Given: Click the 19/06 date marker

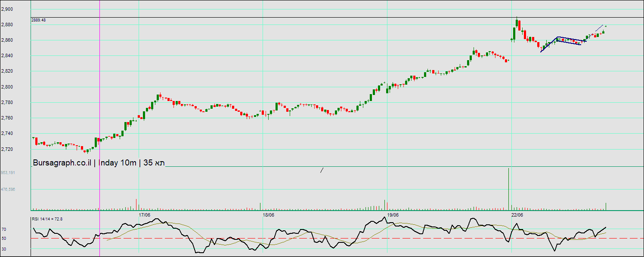Looking at the screenshot, I should tap(393, 215).
